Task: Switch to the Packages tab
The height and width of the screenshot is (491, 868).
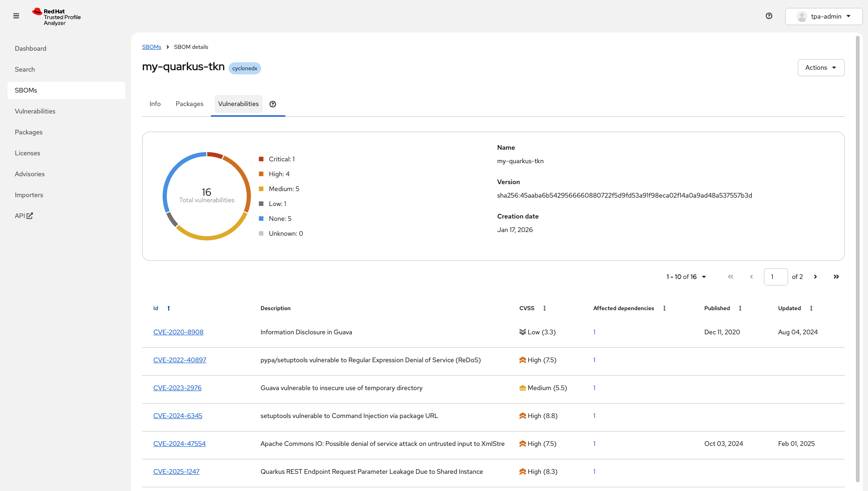Action: click(x=189, y=104)
